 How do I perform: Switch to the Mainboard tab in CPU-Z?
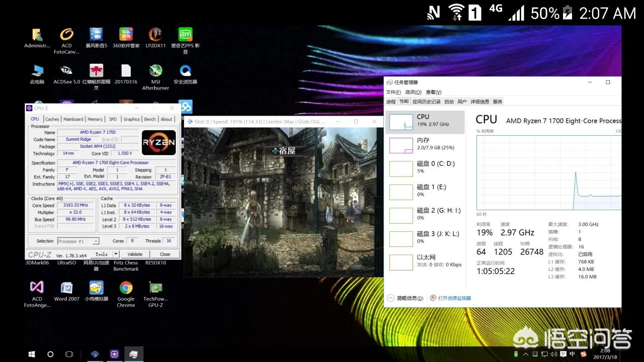(73, 119)
